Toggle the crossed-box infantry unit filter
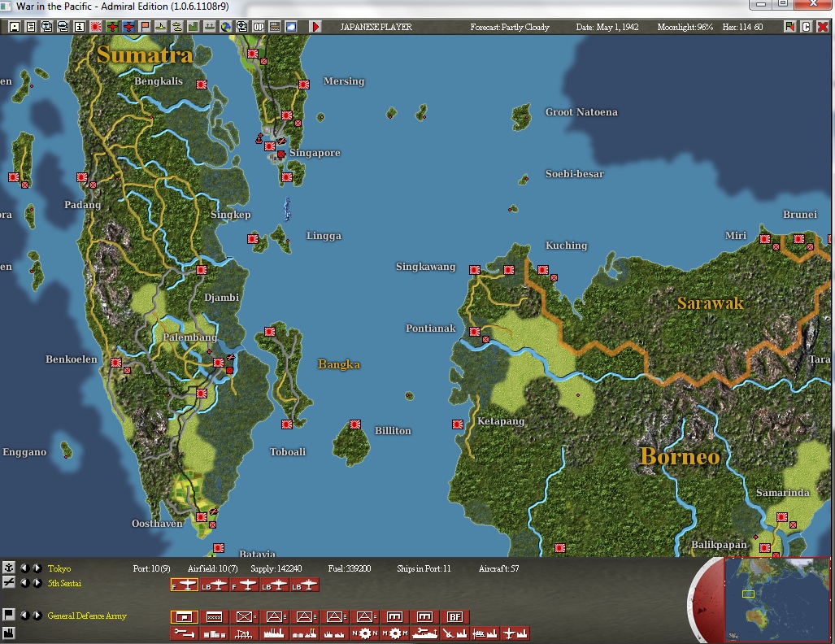Viewport: 835px width, 644px height. point(245,617)
